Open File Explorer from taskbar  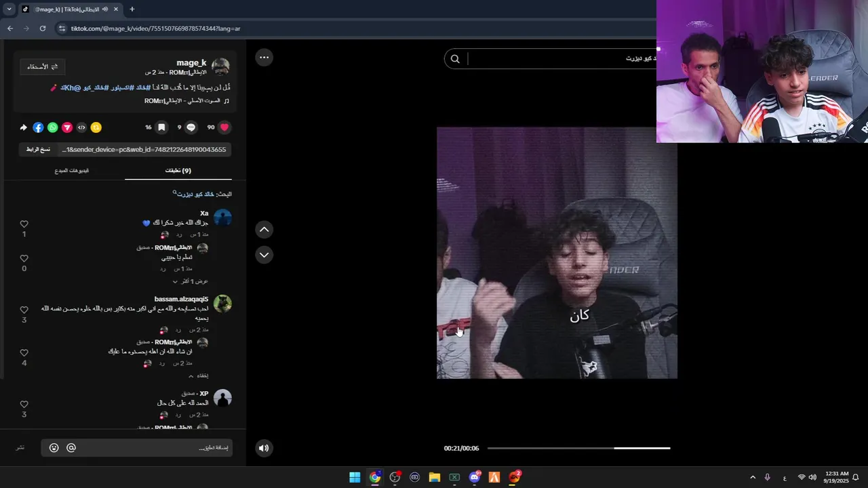point(435,477)
